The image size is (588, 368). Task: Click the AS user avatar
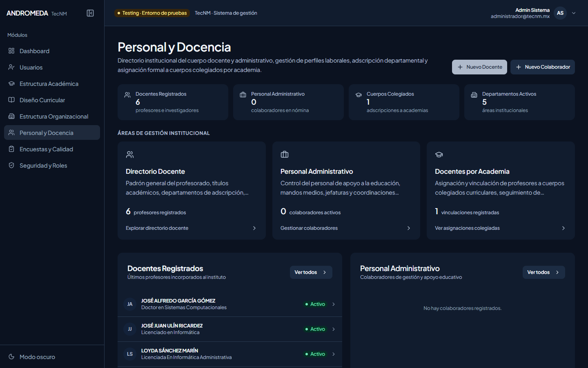560,13
